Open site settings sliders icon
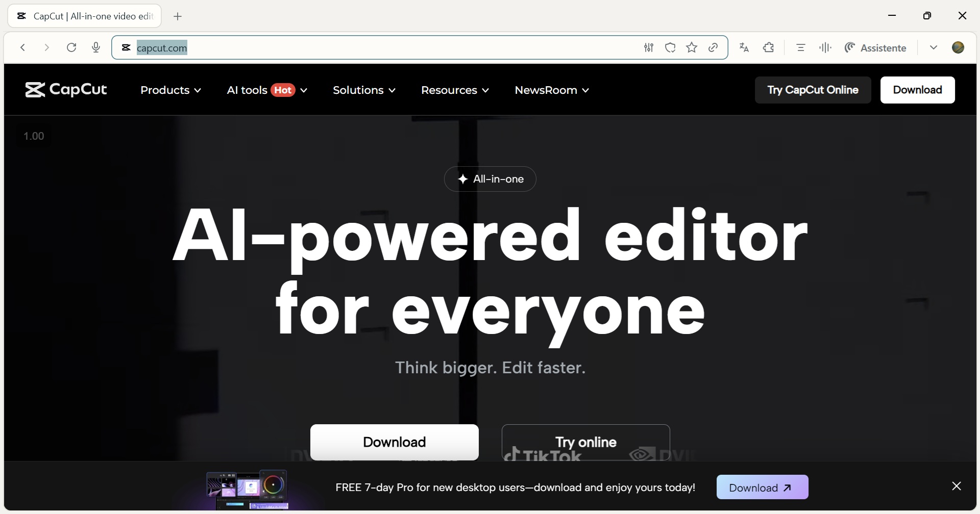Image resolution: width=980 pixels, height=514 pixels. pos(649,47)
